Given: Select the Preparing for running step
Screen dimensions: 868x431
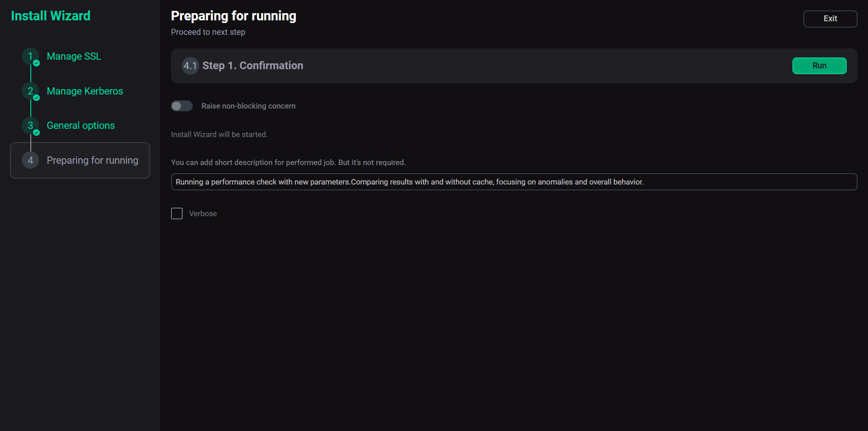Looking at the screenshot, I should pos(92,160).
